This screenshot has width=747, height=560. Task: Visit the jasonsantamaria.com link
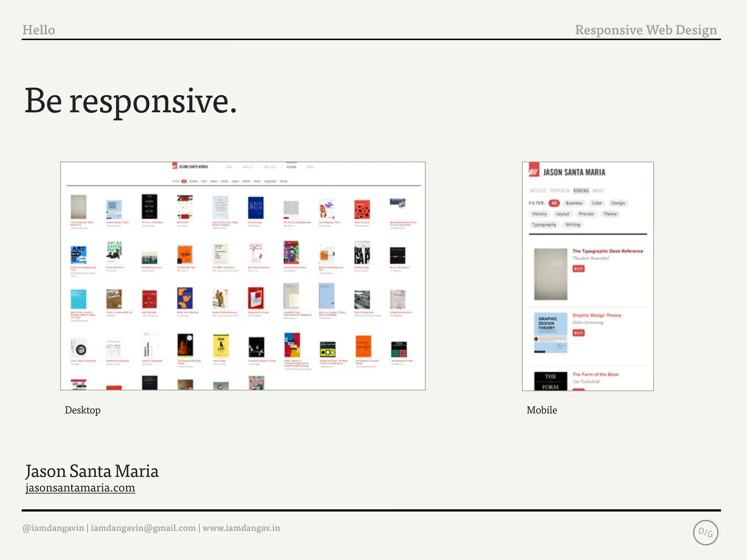(x=80, y=488)
